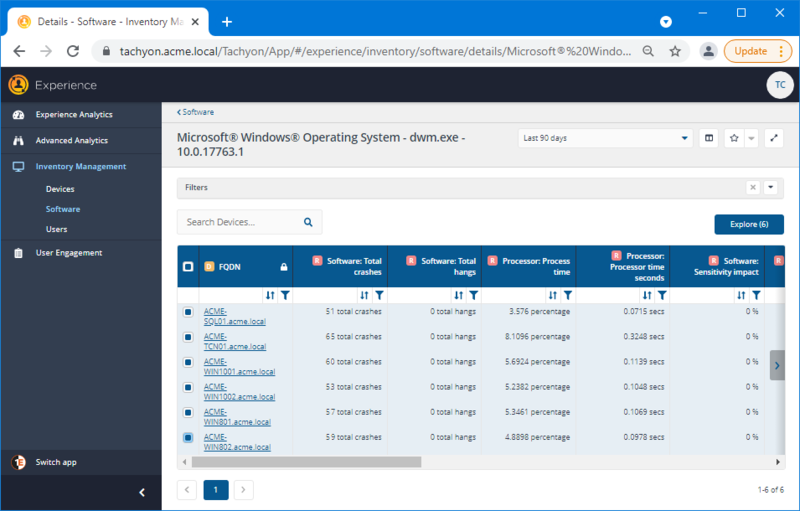Reload the page with refresh icon
Image resolution: width=800 pixels, height=511 pixels.
(73, 51)
